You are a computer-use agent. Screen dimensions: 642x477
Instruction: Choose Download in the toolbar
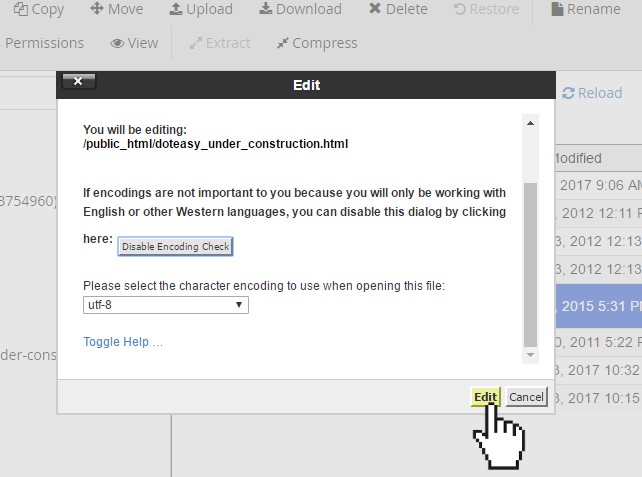click(x=300, y=9)
